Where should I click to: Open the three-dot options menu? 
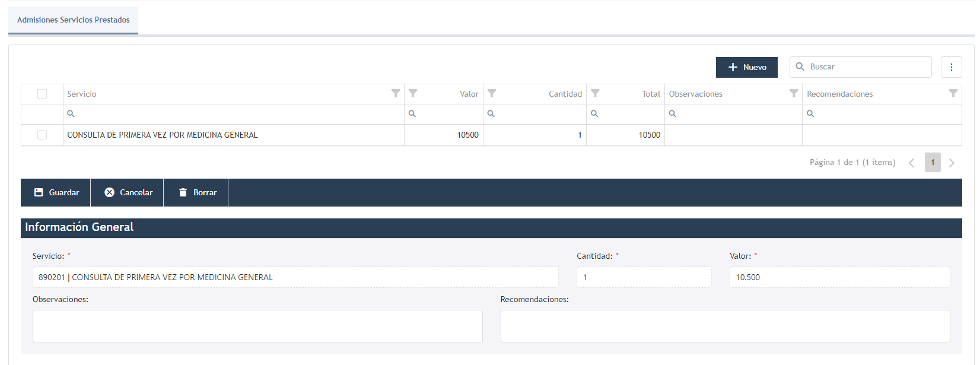(951, 67)
